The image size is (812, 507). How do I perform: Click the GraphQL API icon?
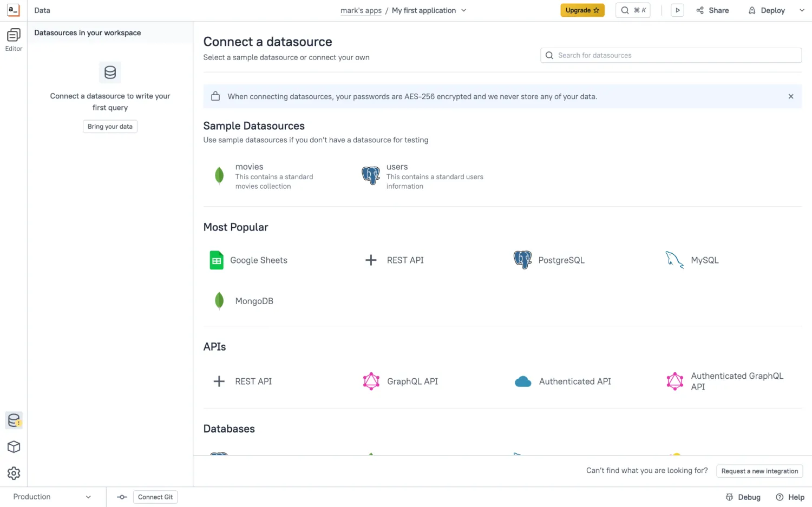[x=371, y=381]
